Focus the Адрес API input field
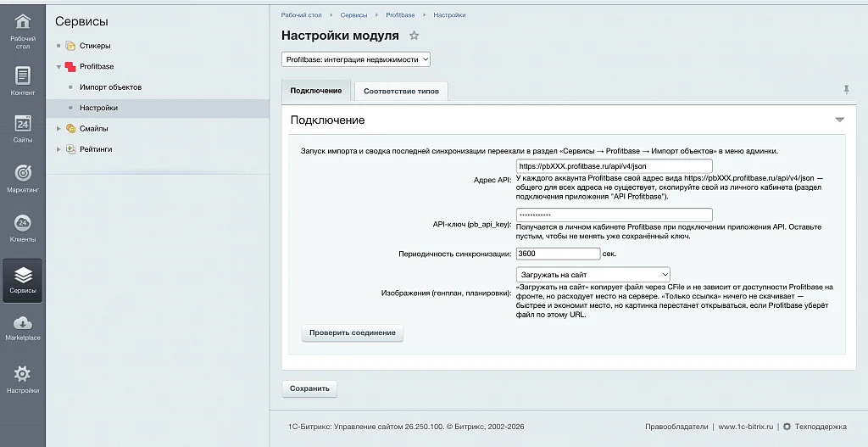 (x=614, y=166)
